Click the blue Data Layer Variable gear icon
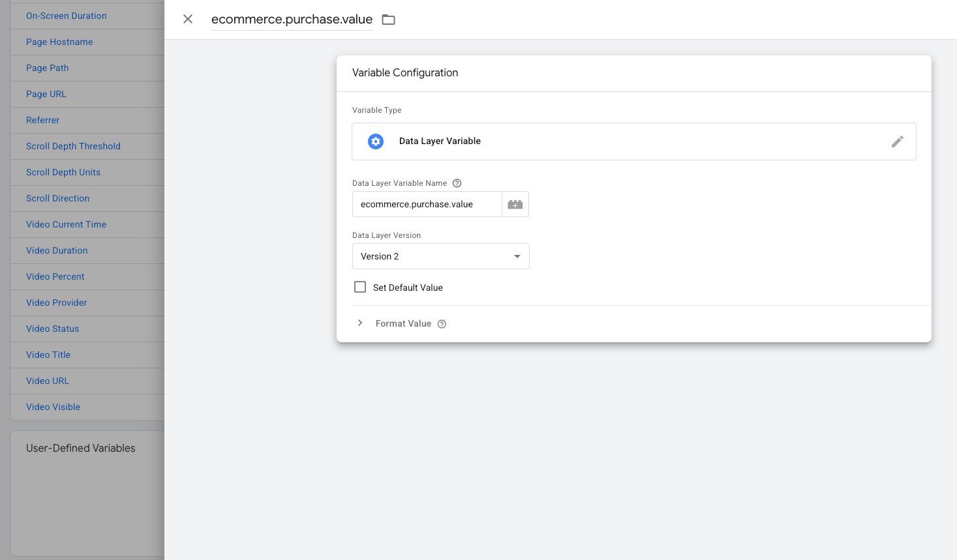The image size is (957, 560). 376,141
